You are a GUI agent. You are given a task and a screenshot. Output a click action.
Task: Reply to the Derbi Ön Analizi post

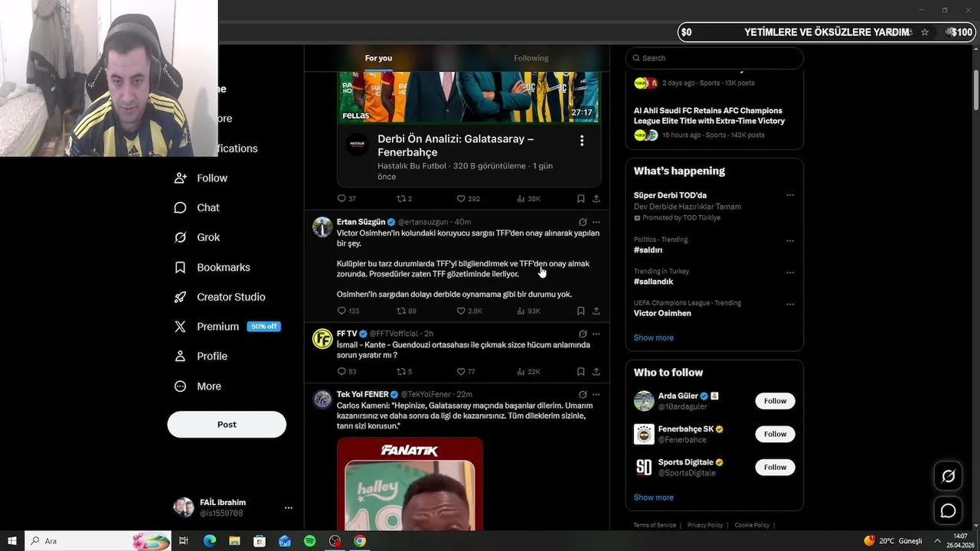tap(347, 199)
